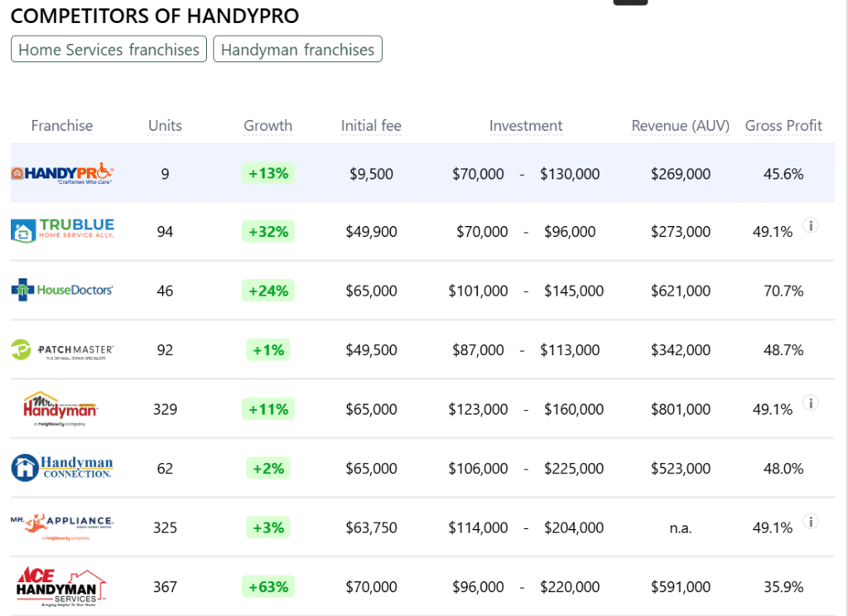Click the $269,000 revenue value
This screenshot has width=848, height=616.
click(681, 174)
